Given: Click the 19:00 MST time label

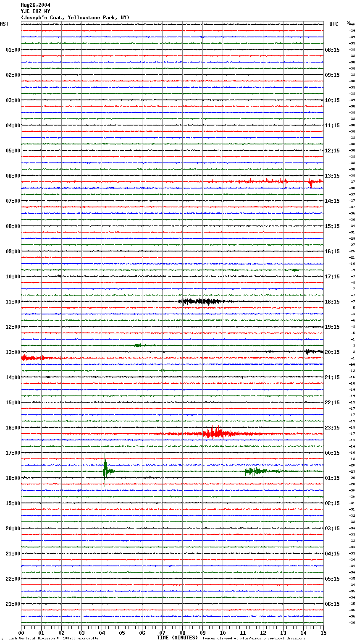Looking at the screenshot, I should coord(13,503).
